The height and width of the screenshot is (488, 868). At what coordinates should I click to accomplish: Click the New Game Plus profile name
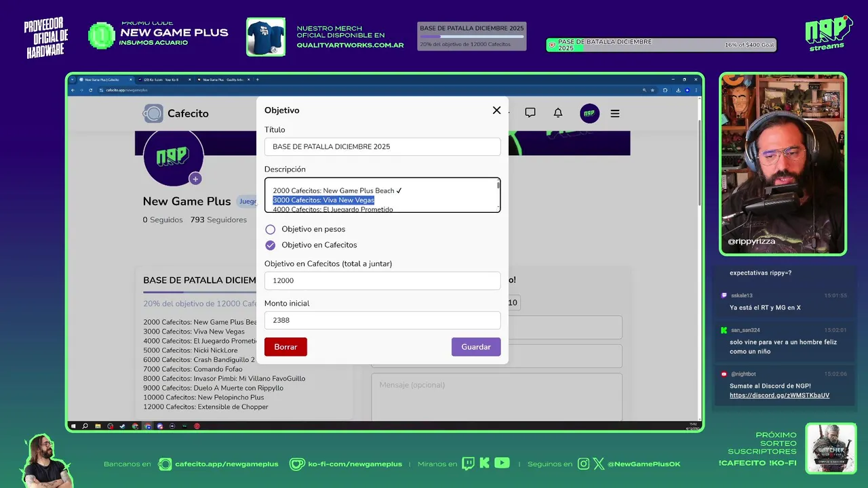pos(186,201)
